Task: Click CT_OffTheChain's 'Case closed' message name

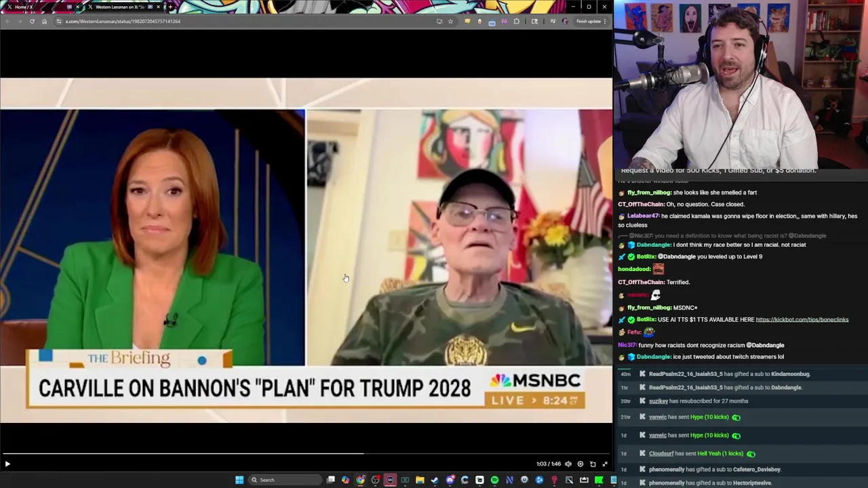Action: click(641, 204)
